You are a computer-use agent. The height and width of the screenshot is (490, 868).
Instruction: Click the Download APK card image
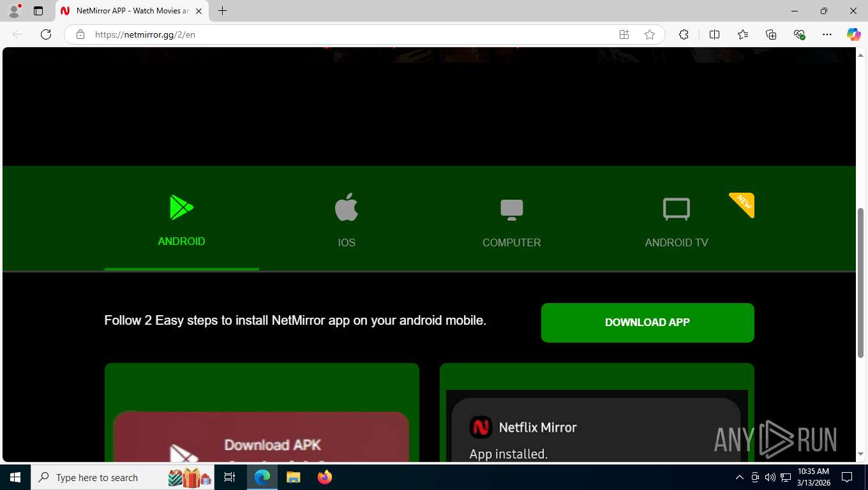click(262, 436)
